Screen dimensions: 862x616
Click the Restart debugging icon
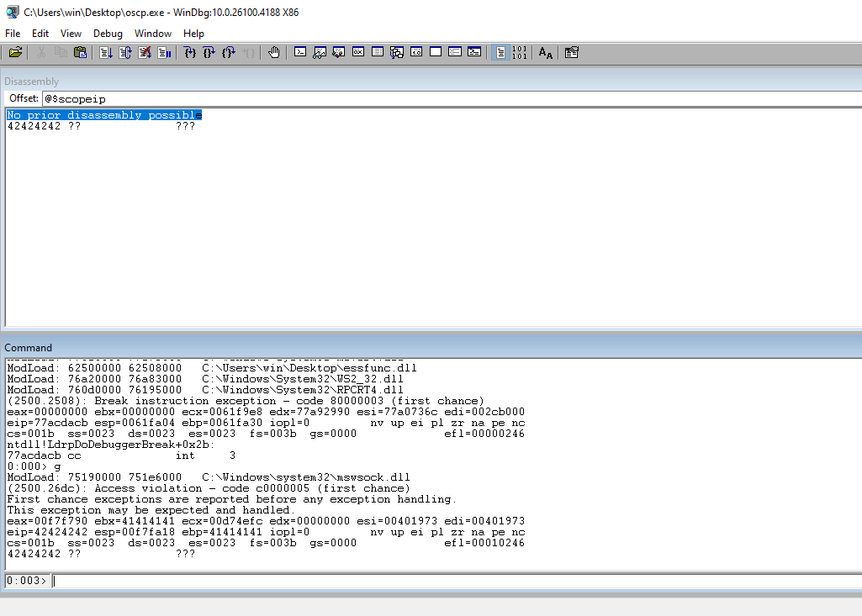pos(125,52)
